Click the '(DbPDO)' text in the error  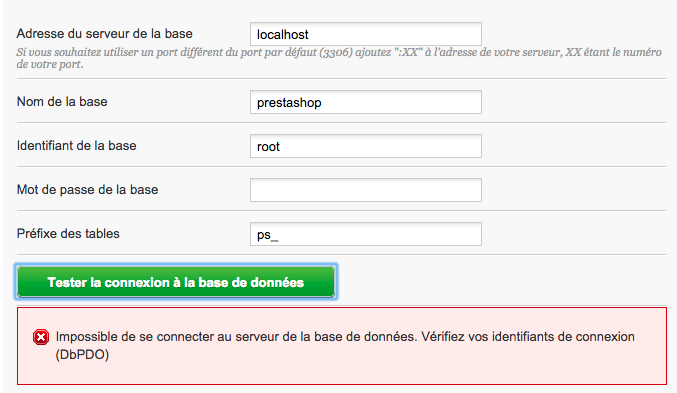(x=82, y=355)
